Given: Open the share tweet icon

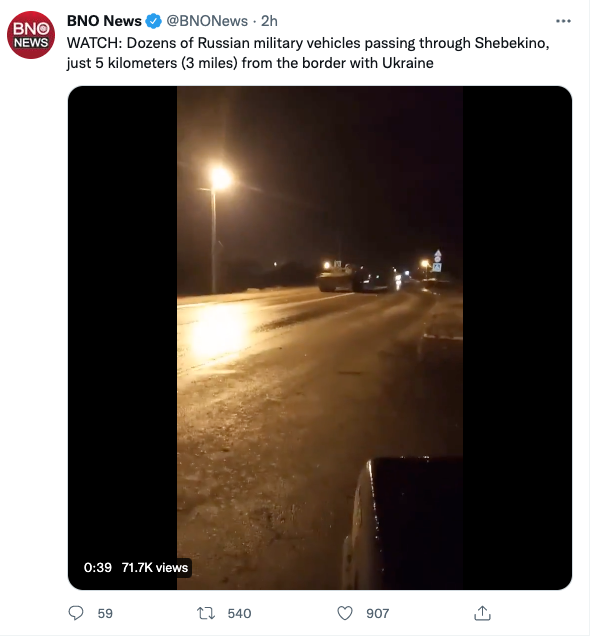Looking at the screenshot, I should coord(482,612).
